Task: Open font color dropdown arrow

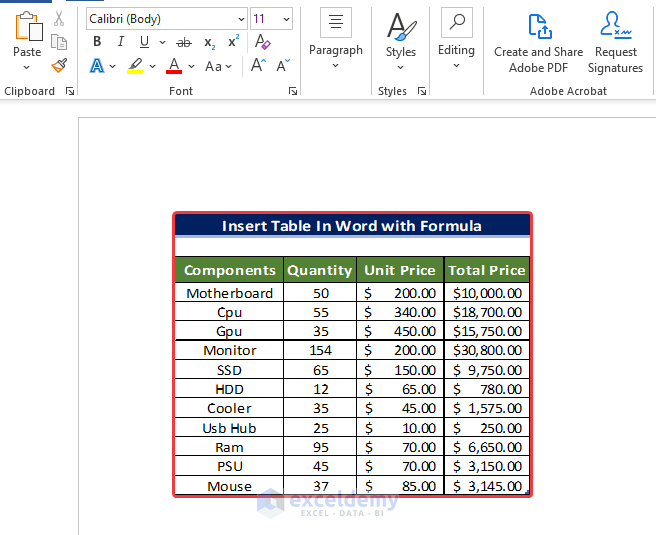Action: coord(192,67)
